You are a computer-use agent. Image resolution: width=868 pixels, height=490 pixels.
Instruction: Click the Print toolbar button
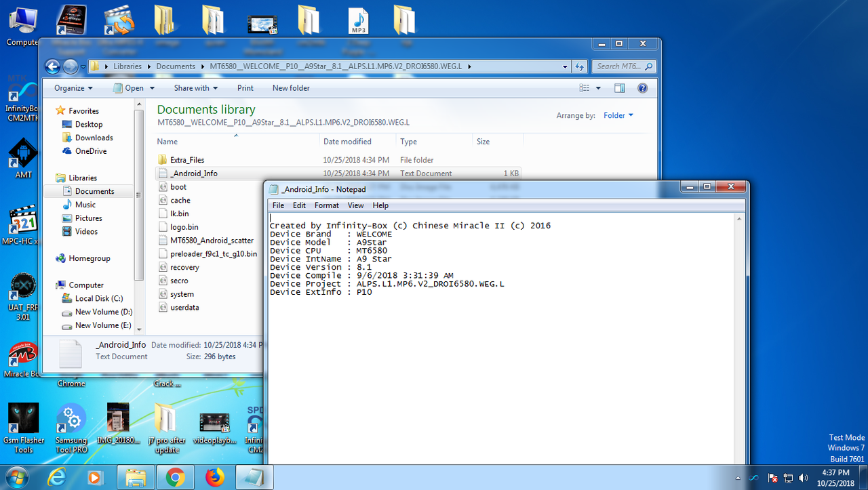point(245,88)
